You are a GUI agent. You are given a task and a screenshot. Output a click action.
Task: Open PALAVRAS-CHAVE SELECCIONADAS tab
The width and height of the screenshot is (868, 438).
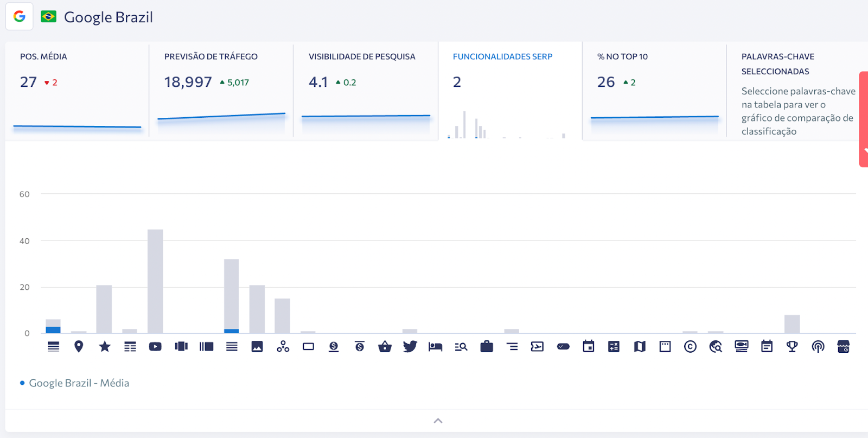point(797,91)
